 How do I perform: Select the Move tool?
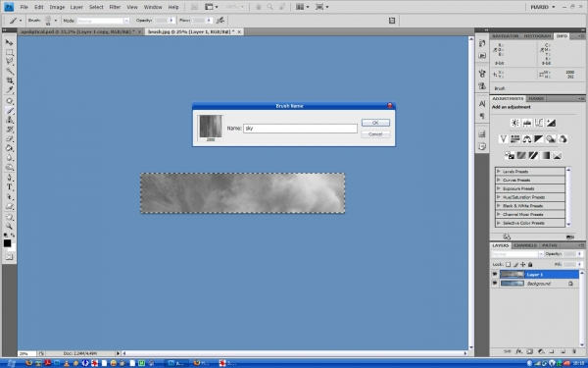pyautogui.click(x=9, y=42)
